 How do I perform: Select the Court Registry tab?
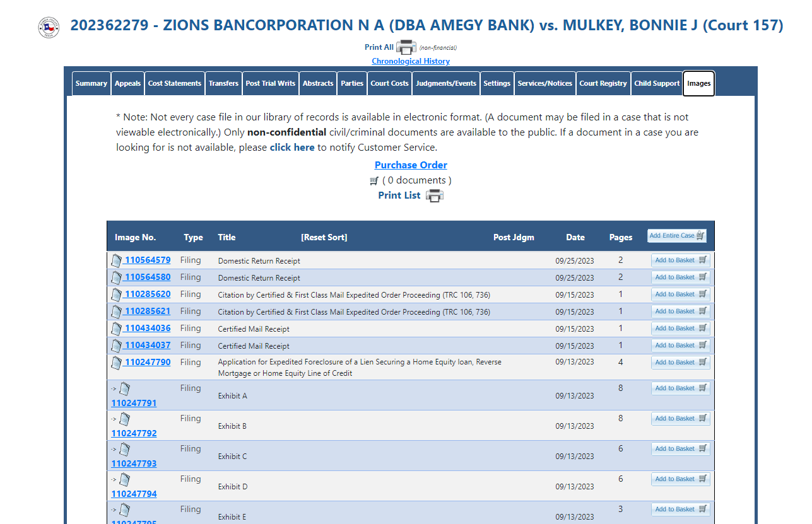pos(603,83)
